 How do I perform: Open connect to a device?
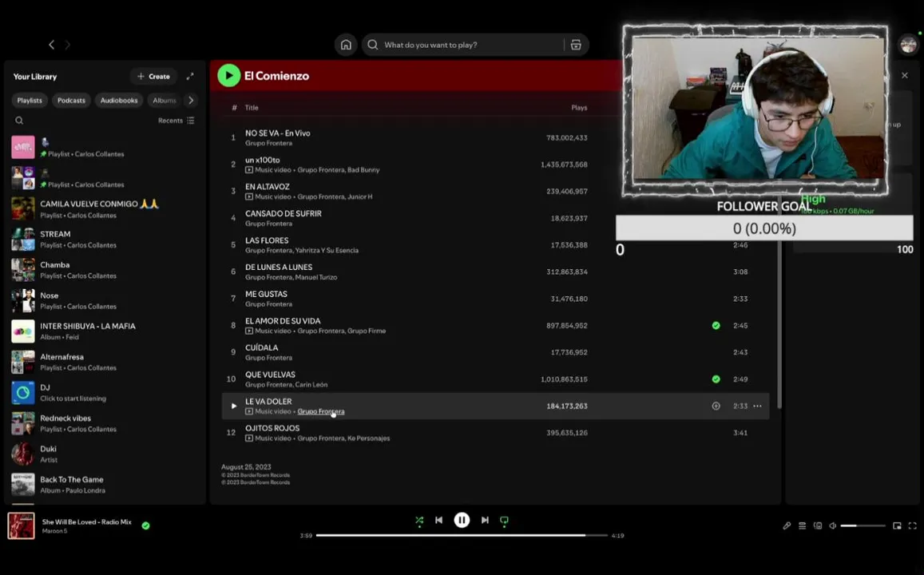[x=817, y=525]
